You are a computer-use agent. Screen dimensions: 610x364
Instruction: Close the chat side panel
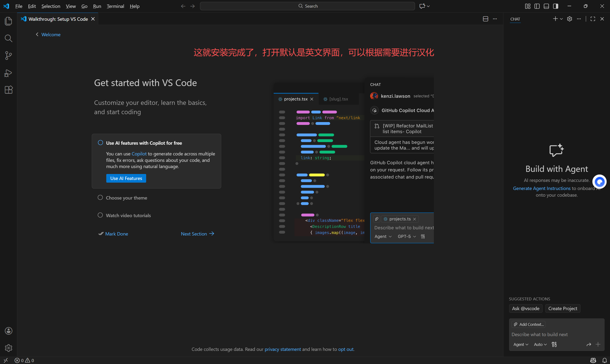coord(602,19)
